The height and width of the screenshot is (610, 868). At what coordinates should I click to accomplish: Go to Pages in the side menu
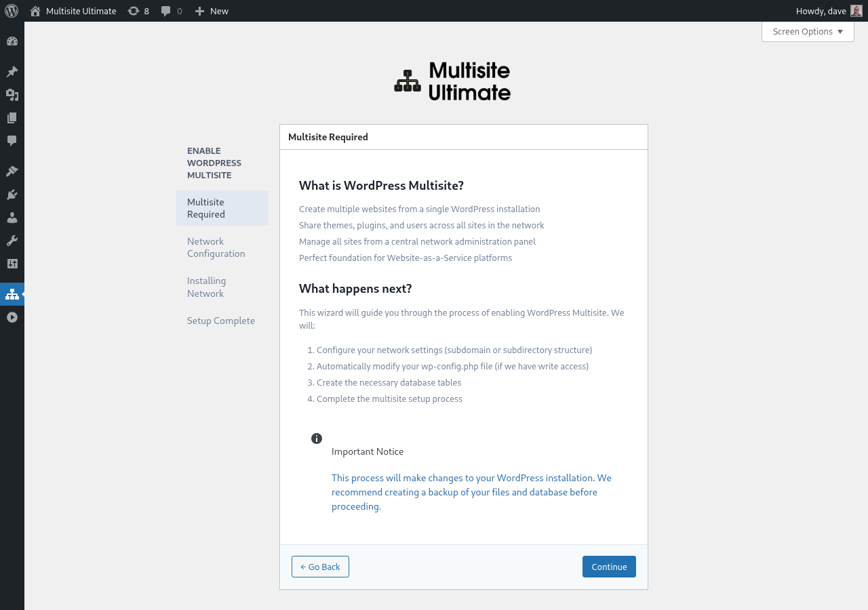[x=12, y=118]
